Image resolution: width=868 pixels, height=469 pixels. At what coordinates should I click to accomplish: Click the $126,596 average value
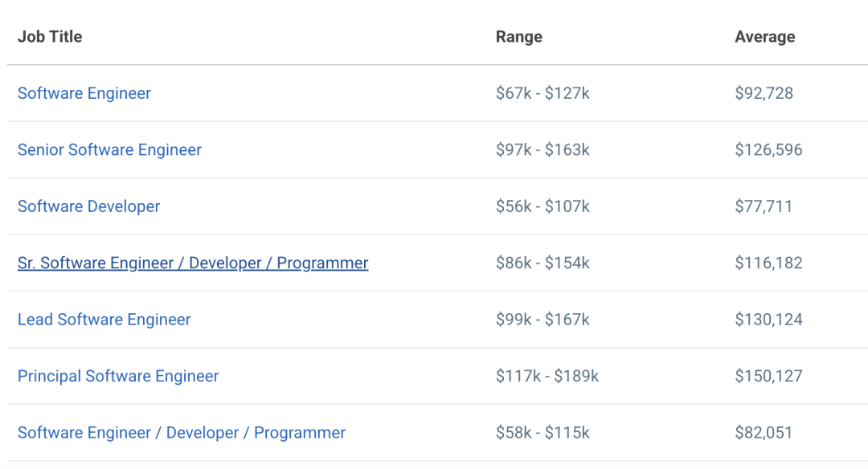[768, 150]
